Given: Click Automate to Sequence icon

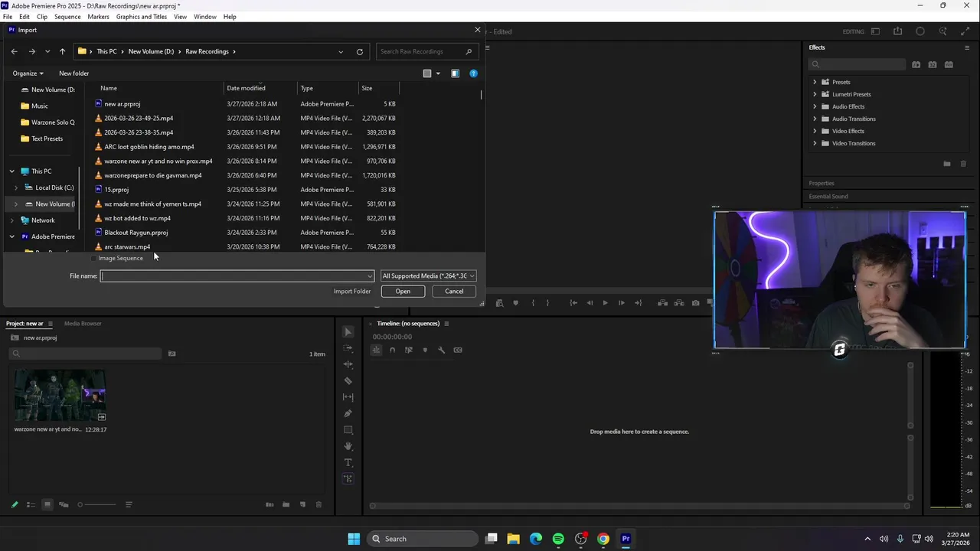Looking at the screenshot, I should pos(269,504).
